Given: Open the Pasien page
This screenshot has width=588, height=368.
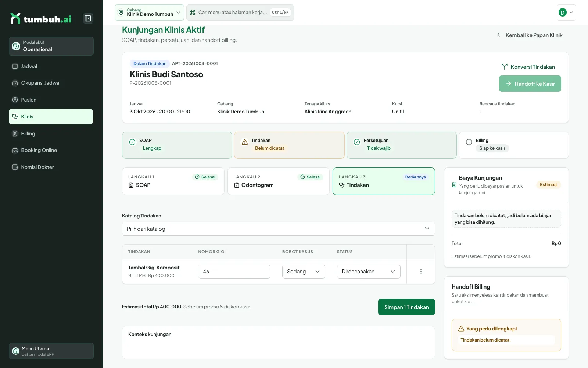Looking at the screenshot, I should (51, 100).
